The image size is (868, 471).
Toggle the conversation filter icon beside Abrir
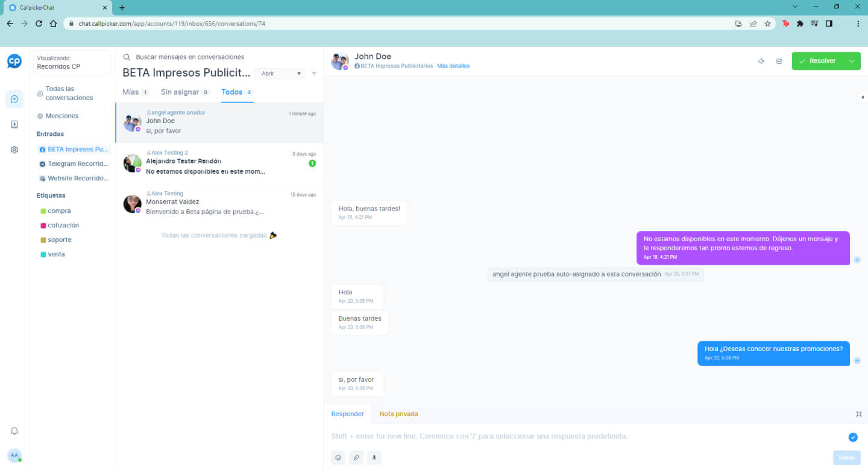pos(314,73)
